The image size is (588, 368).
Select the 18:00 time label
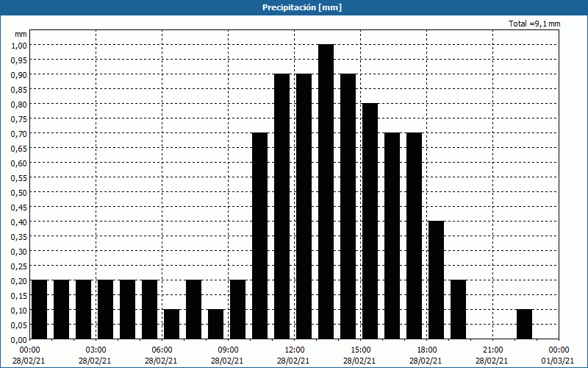tap(427, 350)
